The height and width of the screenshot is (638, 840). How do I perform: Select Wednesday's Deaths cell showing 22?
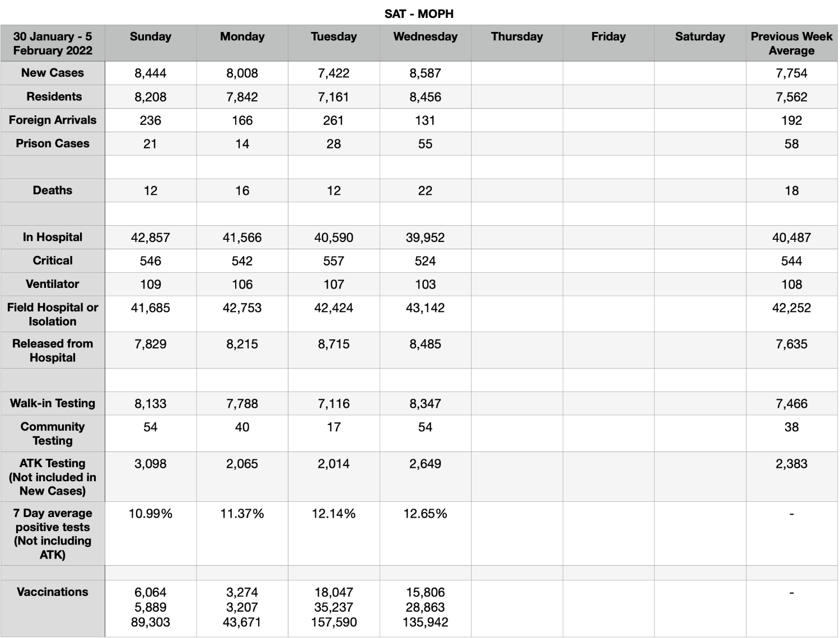pyautogui.click(x=425, y=190)
